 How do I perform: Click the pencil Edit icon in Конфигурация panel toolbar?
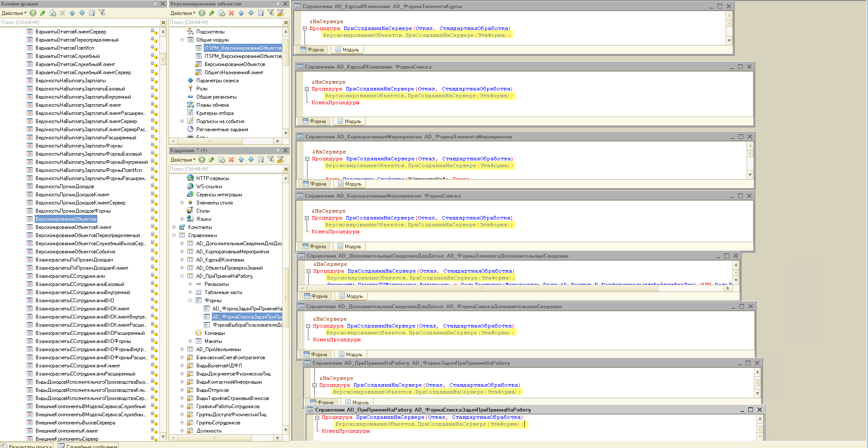coord(42,13)
